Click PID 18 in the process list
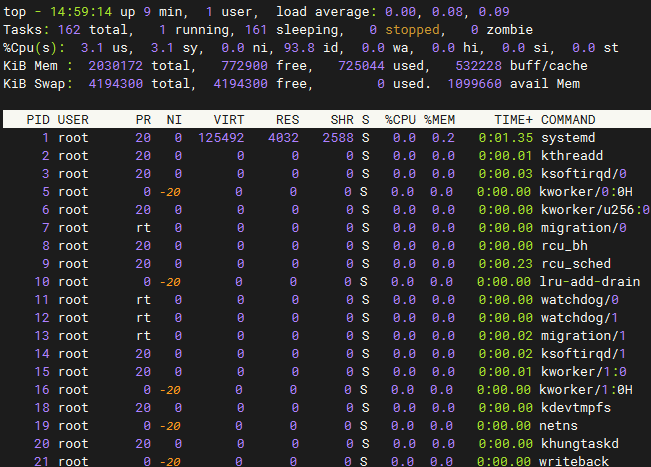Screen dimensions: 651x467 pos(42,408)
